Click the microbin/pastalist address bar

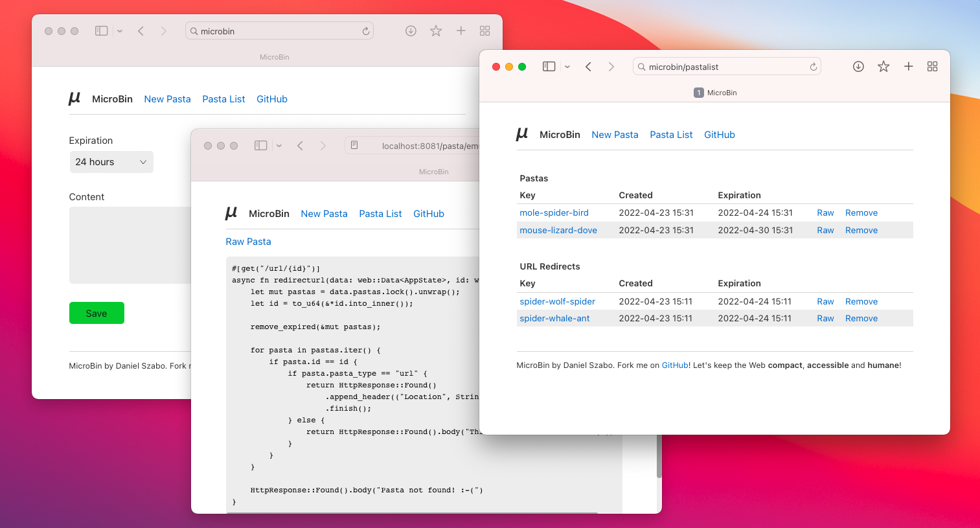coord(727,67)
